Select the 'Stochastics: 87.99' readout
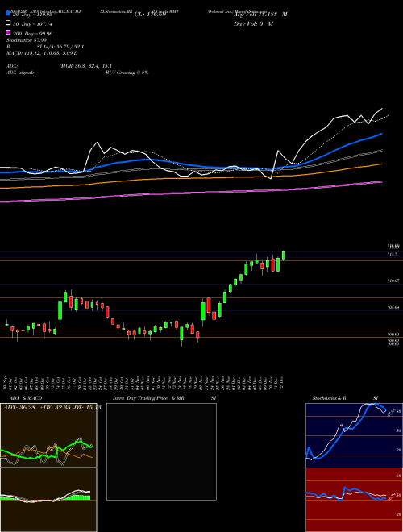The image size is (403, 532). tap(27, 40)
